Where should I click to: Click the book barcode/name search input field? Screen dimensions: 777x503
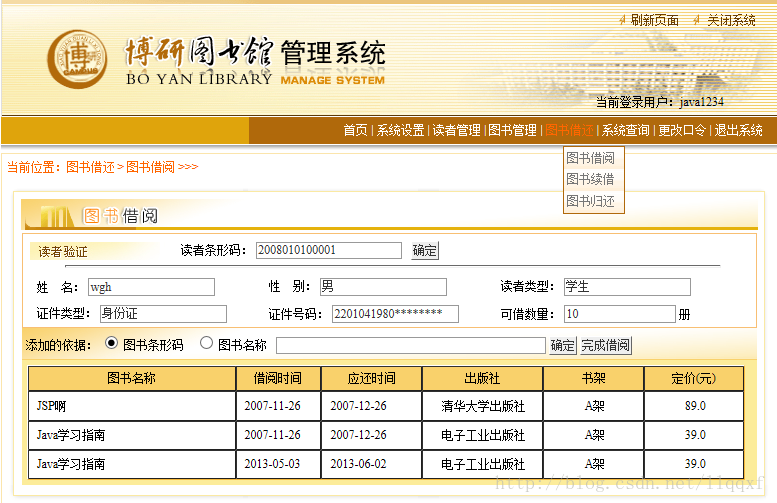(x=411, y=345)
